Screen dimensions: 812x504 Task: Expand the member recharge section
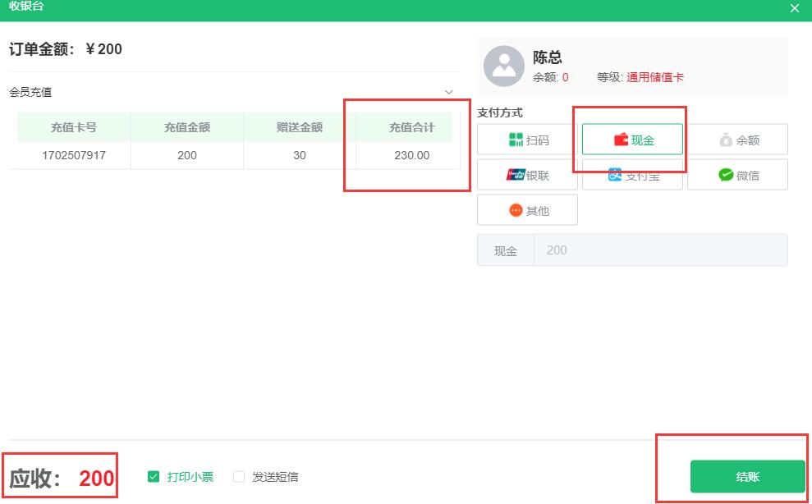pyautogui.click(x=447, y=92)
